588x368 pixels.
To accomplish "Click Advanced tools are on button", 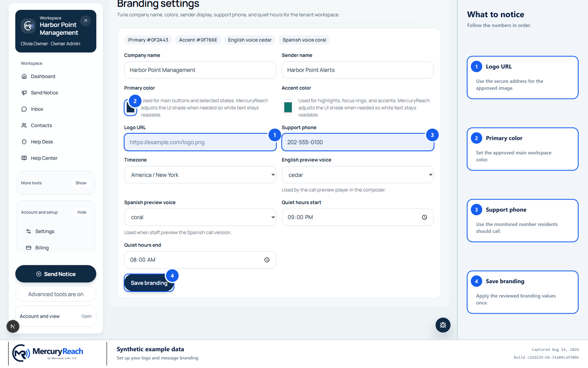I will [56, 294].
